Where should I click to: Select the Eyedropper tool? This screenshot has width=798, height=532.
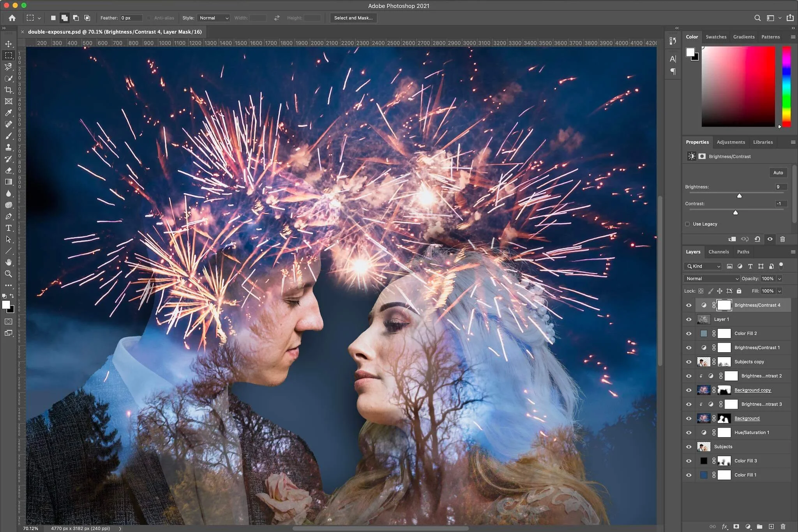pyautogui.click(x=9, y=113)
